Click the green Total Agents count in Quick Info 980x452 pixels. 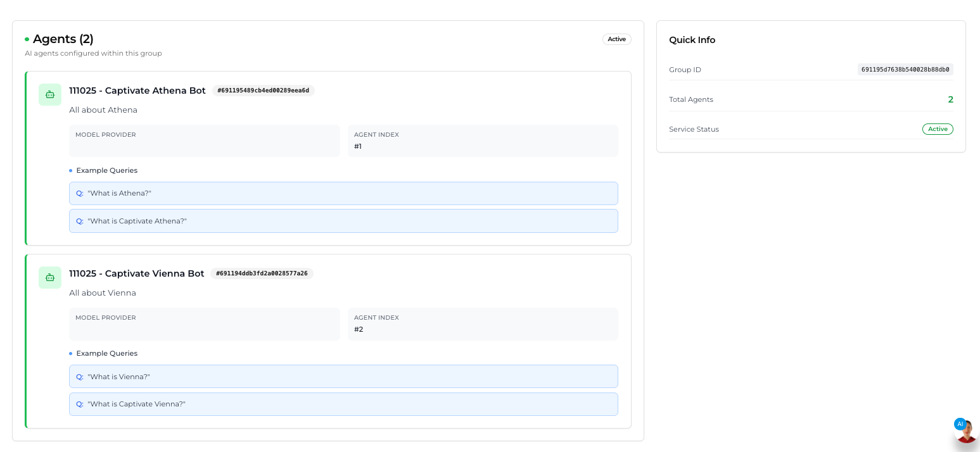tap(950, 99)
